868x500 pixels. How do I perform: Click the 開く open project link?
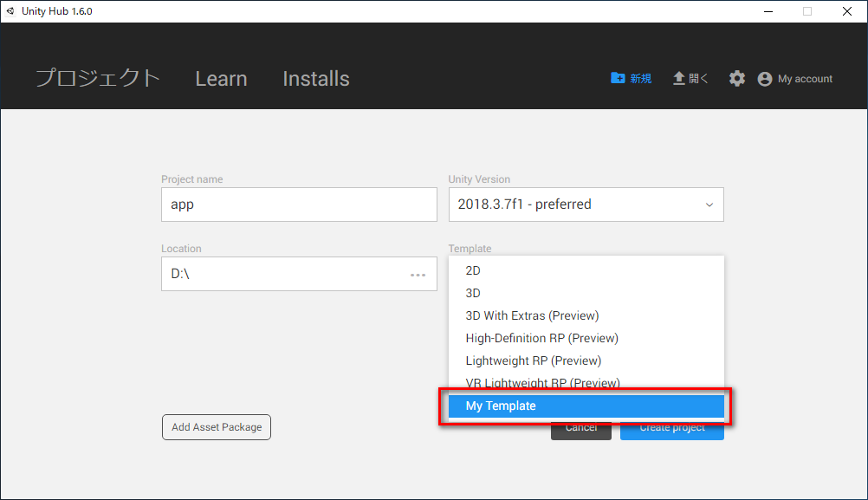pyautogui.click(x=698, y=79)
